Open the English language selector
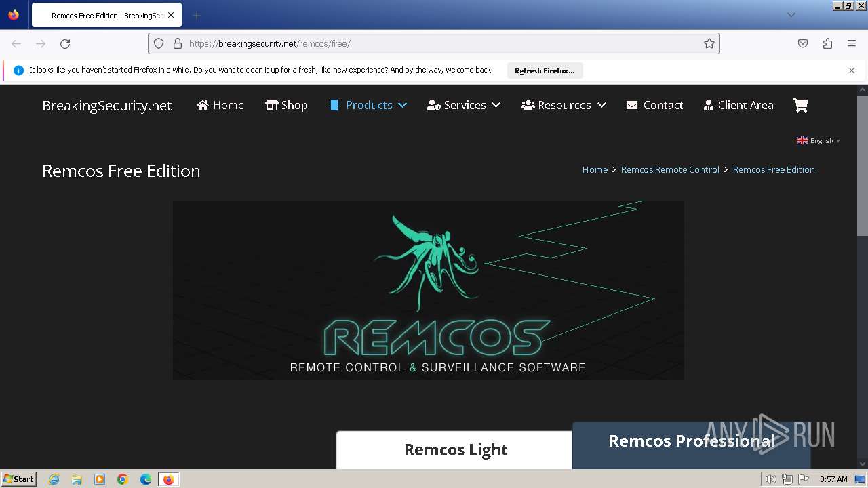The image size is (868, 488). coord(818,140)
